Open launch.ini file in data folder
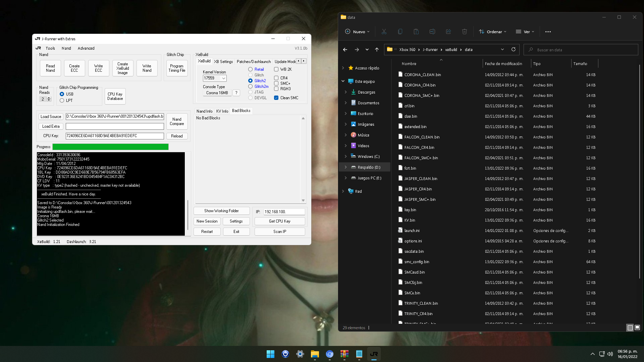 coord(412,231)
